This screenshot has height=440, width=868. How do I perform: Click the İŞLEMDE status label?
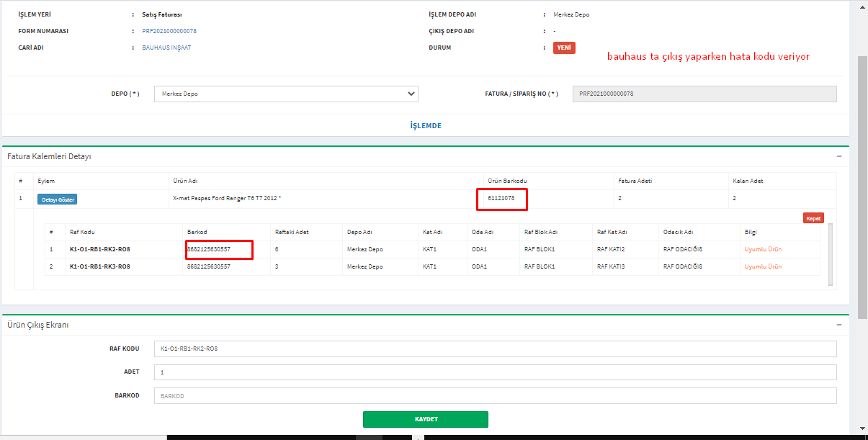click(x=425, y=125)
